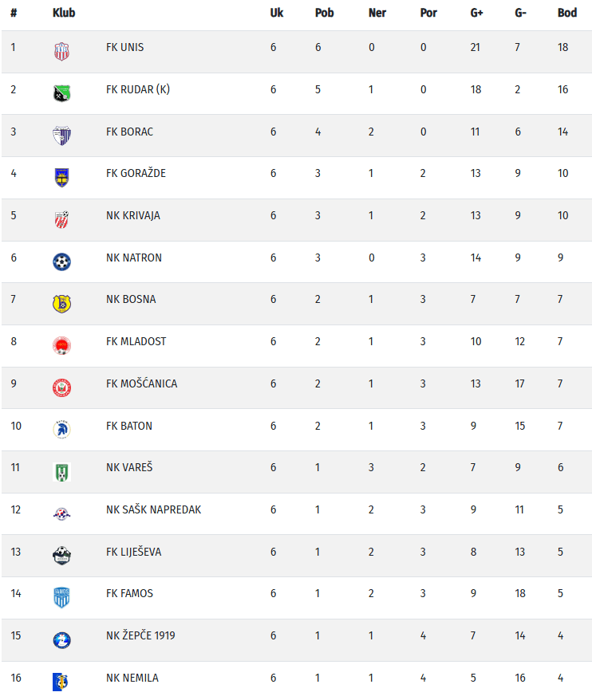Click the Pob column header
592x700 pixels.
click(325, 13)
